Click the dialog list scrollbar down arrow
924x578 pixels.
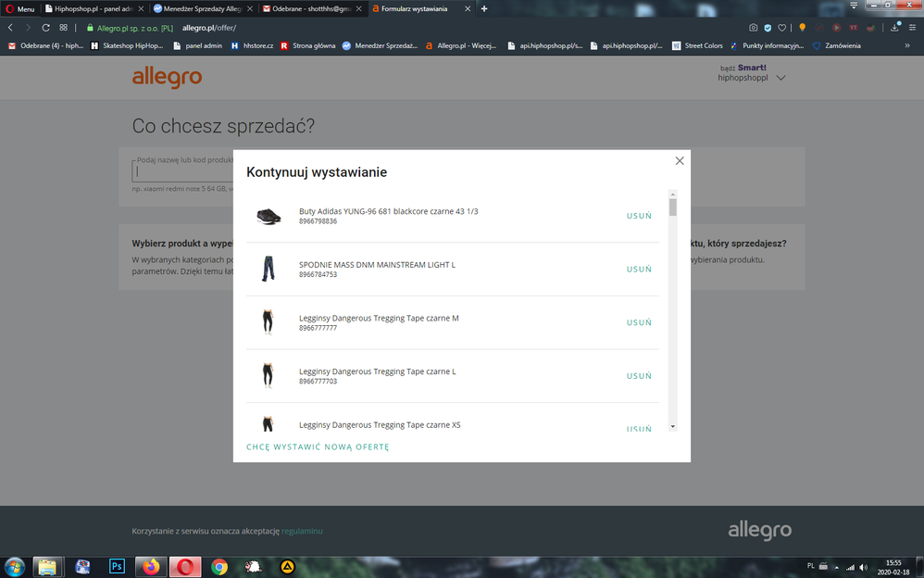tap(673, 426)
